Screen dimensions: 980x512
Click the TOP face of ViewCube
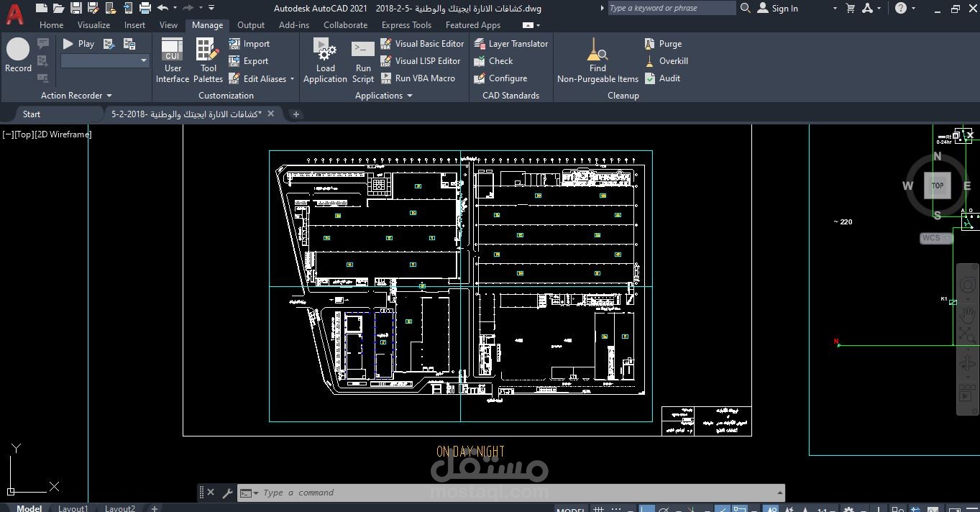point(938,186)
